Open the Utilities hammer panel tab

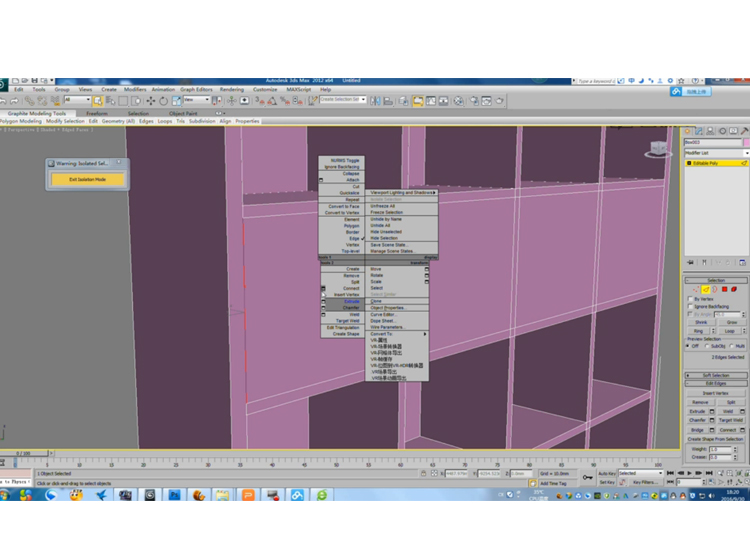[x=745, y=131]
